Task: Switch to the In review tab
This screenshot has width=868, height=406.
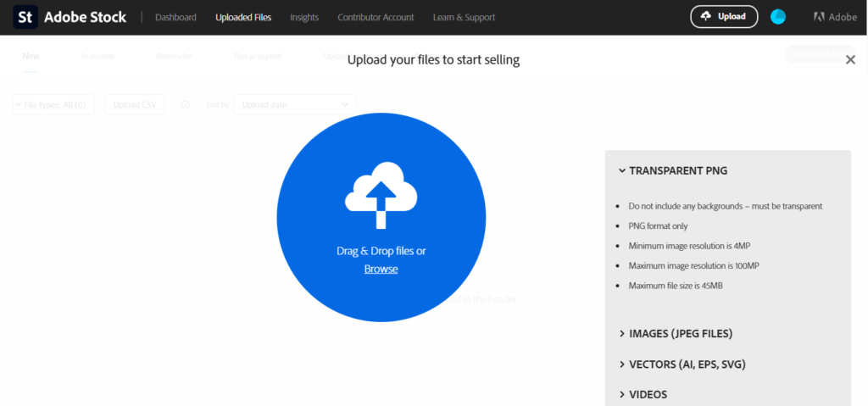Action: tap(97, 56)
